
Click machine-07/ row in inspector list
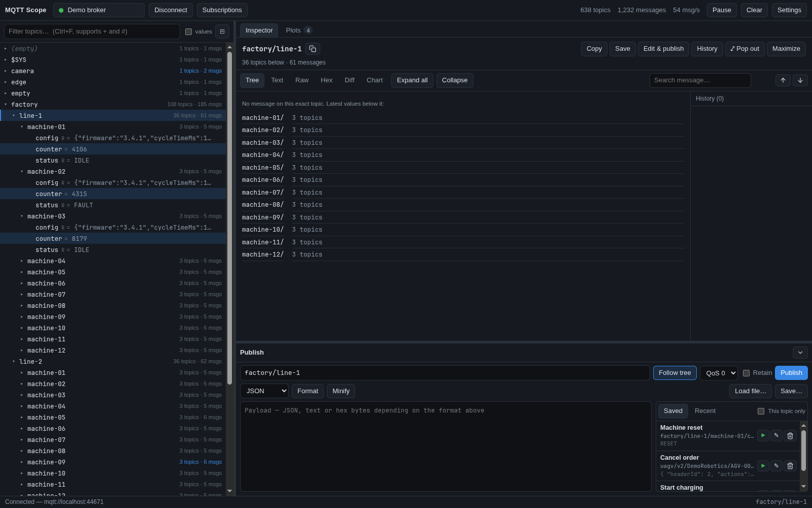click(x=462, y=193)
